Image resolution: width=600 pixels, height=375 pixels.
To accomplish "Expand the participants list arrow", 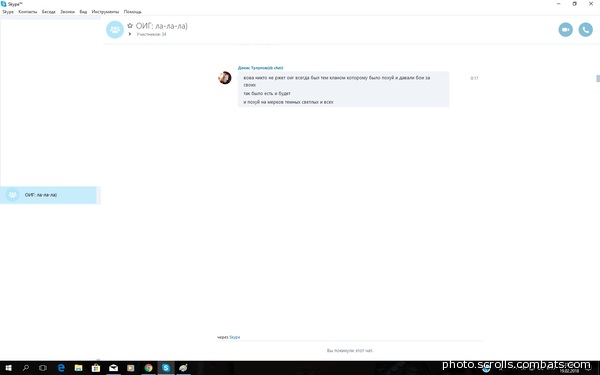I will 130,34.
